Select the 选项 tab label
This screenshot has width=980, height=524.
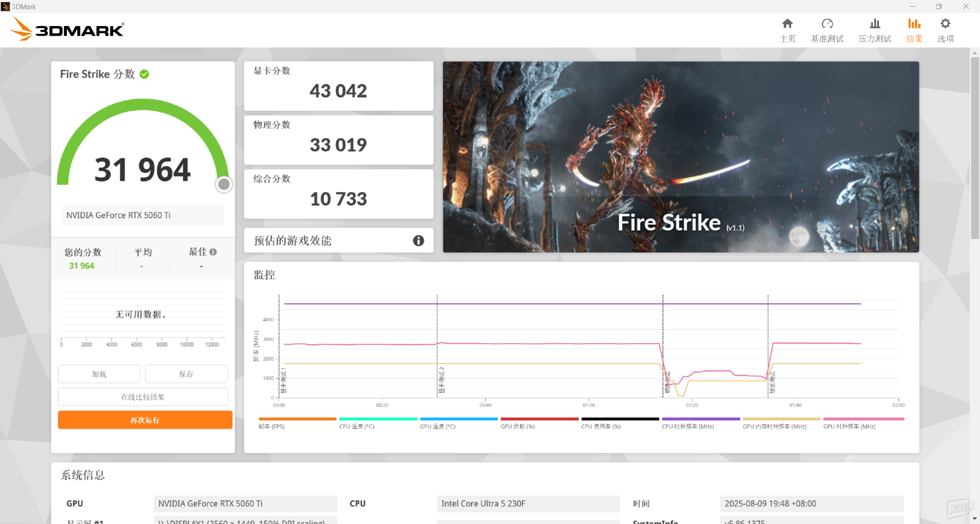click(x=945, y=39)
